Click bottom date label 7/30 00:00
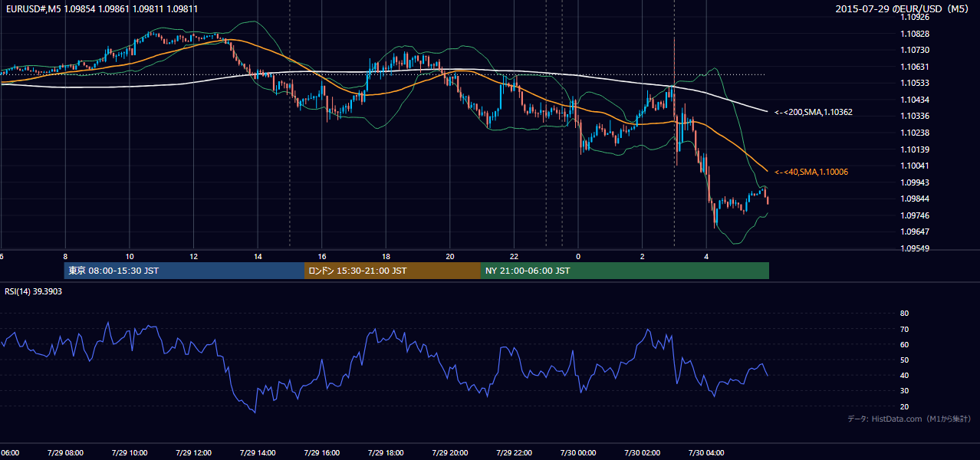Screen dimensions: 980x460 click(x=578, y=452)
